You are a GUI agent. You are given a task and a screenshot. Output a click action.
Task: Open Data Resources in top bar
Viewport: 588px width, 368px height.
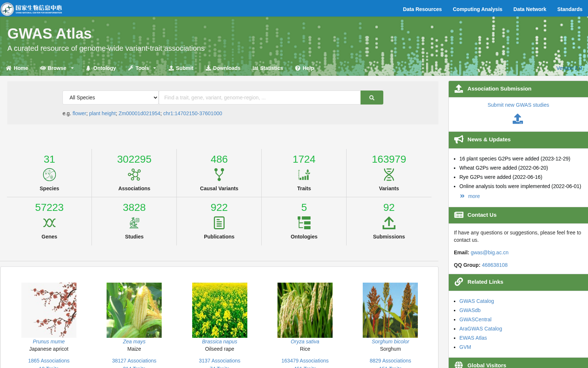[x=422, y=9]
